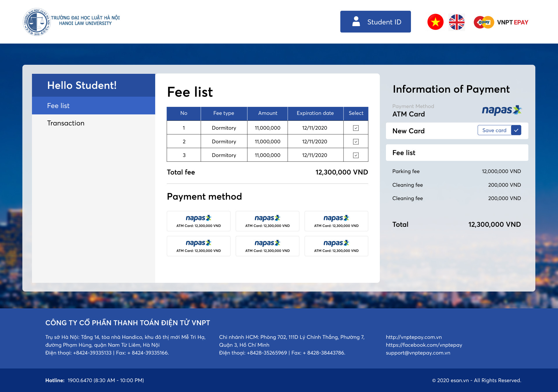The width and height of the screenshot is (558, 392).
Task: Click 11,000,000 amount in row 1
Action: point(268,128)
